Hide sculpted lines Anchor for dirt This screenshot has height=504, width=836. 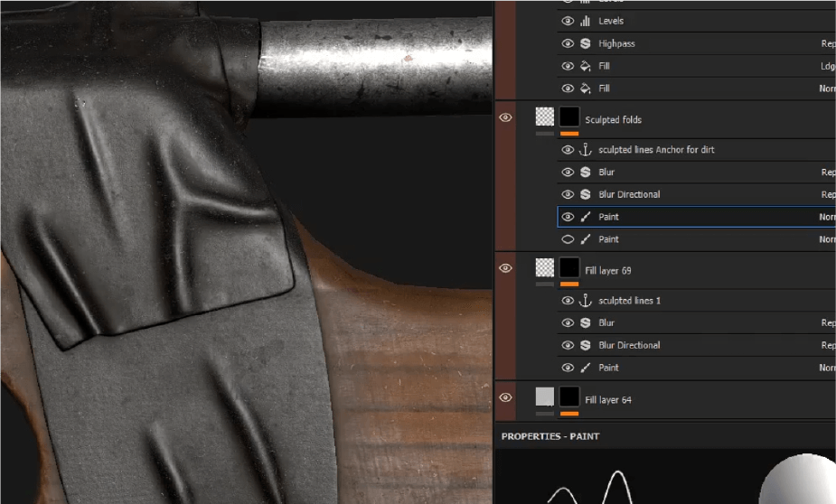pyautogui.click(x=568, y=150)
